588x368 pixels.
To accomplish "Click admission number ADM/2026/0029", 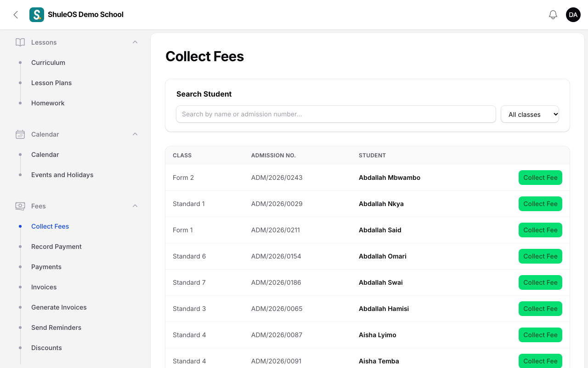I will pyautogui.click(x=277, y=204).
